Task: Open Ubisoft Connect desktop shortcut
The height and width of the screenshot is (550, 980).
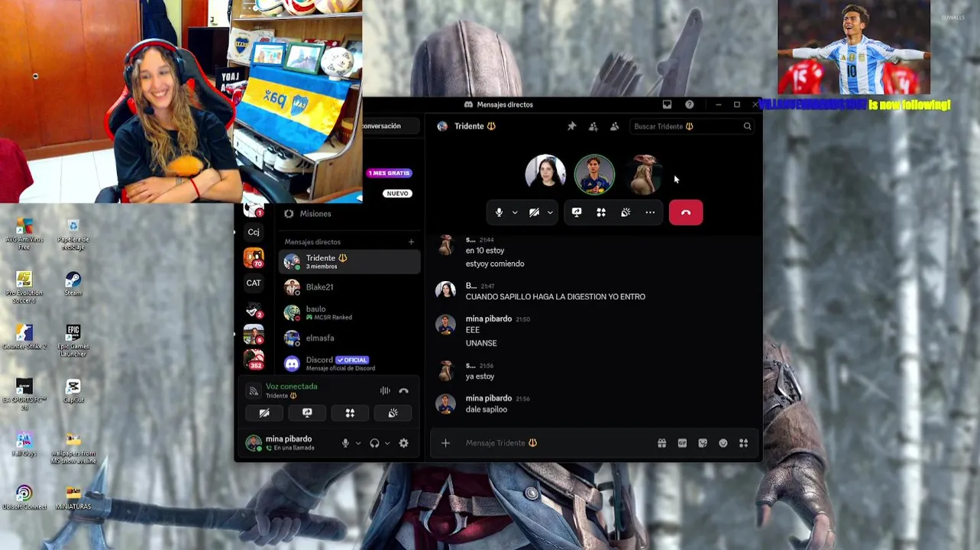Action: 24,497
